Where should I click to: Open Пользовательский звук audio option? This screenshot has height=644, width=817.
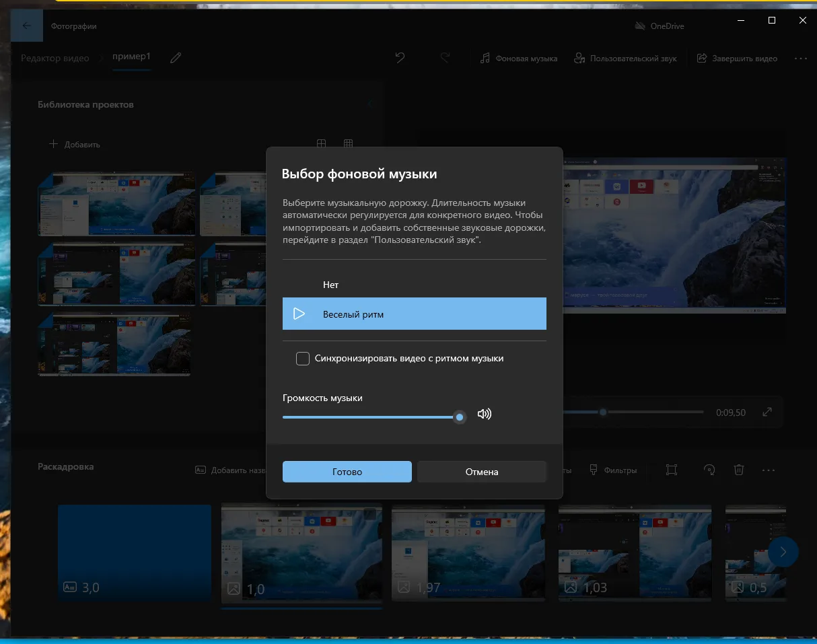pos(625,59)
